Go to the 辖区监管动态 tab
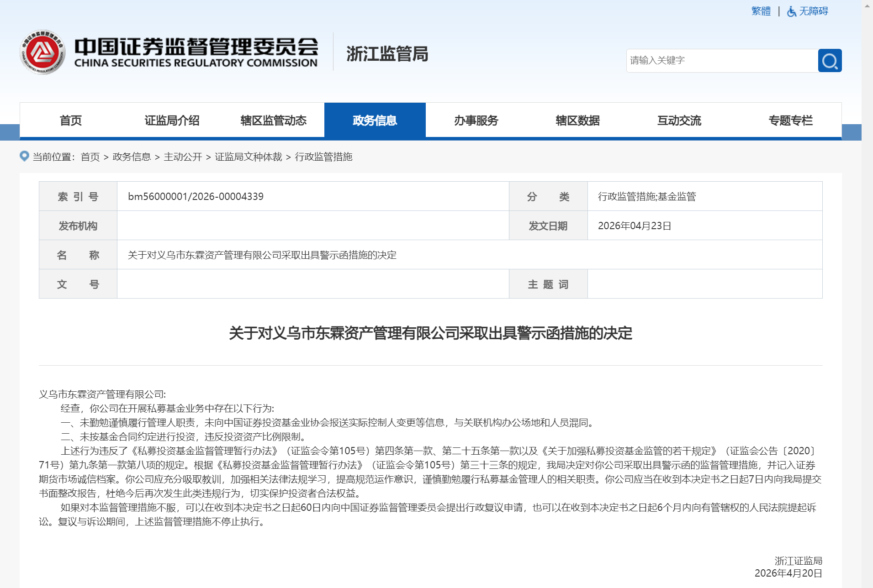 pyautogui.click(x=273, y=121)
